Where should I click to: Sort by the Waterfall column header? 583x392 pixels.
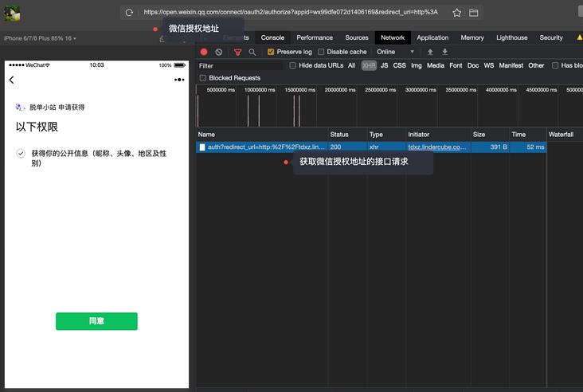565,135
